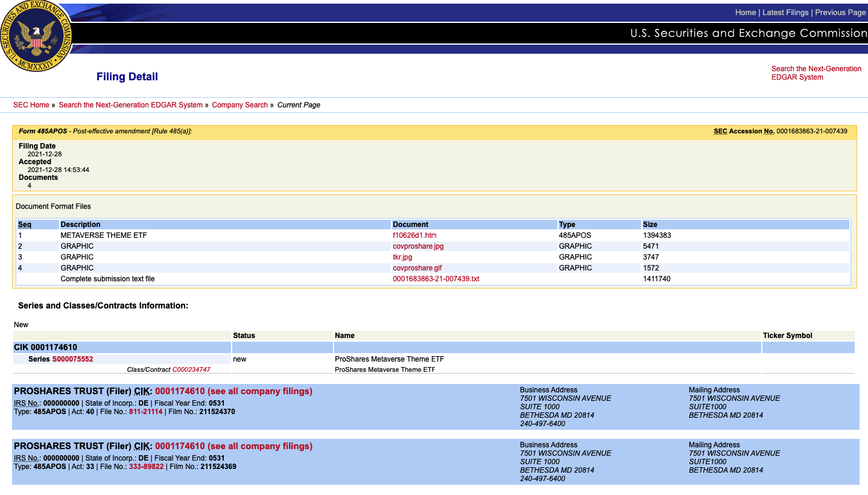Select the 485APOS type cell in table
The width and height of the screenshot is (868, 495).
point(575,235)
